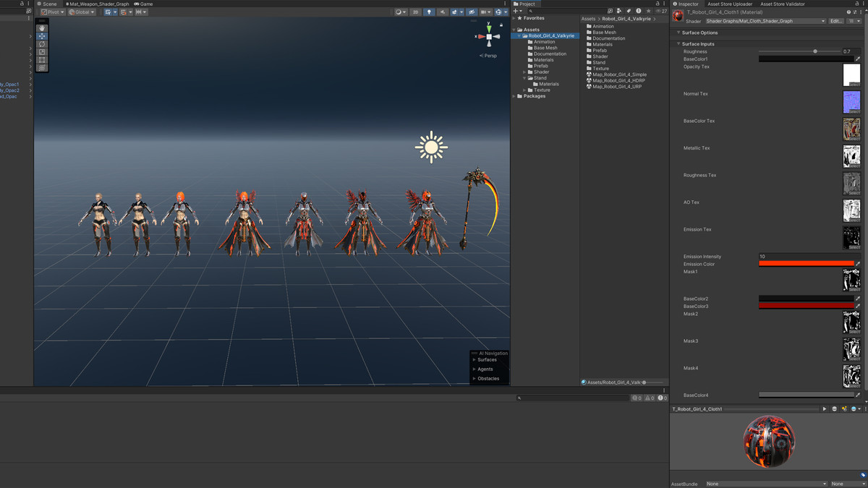Select the Move tool in Scene
Viewport: 868px width, 488px height.
[42, 36]
